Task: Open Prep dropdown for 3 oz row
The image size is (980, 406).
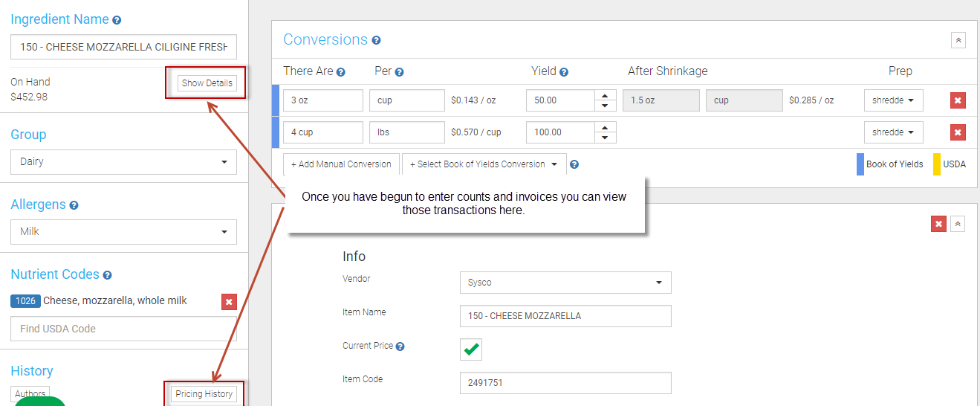Action: pos(893,100)
